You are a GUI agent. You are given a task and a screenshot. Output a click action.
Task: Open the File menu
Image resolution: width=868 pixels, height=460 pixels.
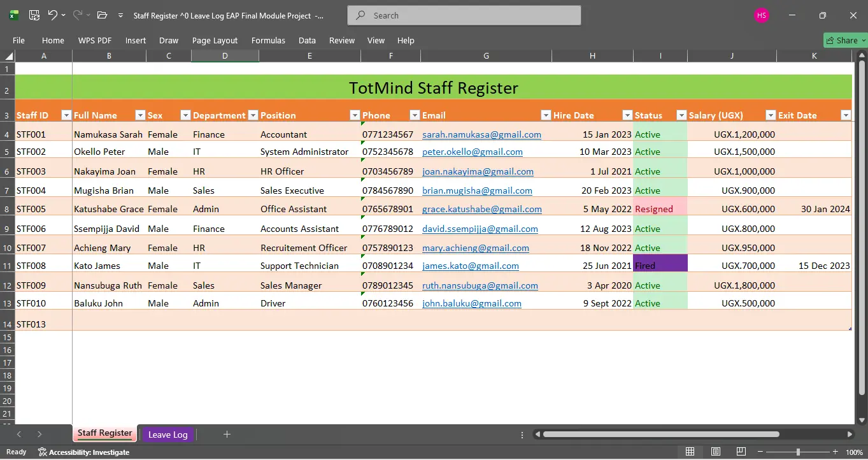point(19,40)
